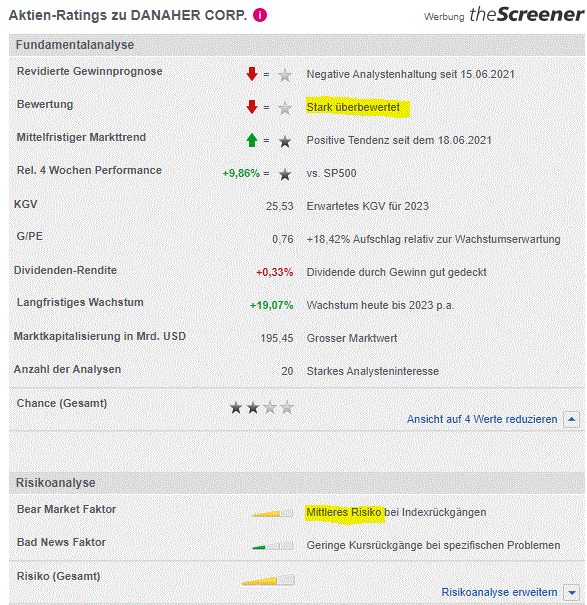Click highlighted 'Stark überbewertet' text
The image size is (587, 605).
click(x=353, y=107)
